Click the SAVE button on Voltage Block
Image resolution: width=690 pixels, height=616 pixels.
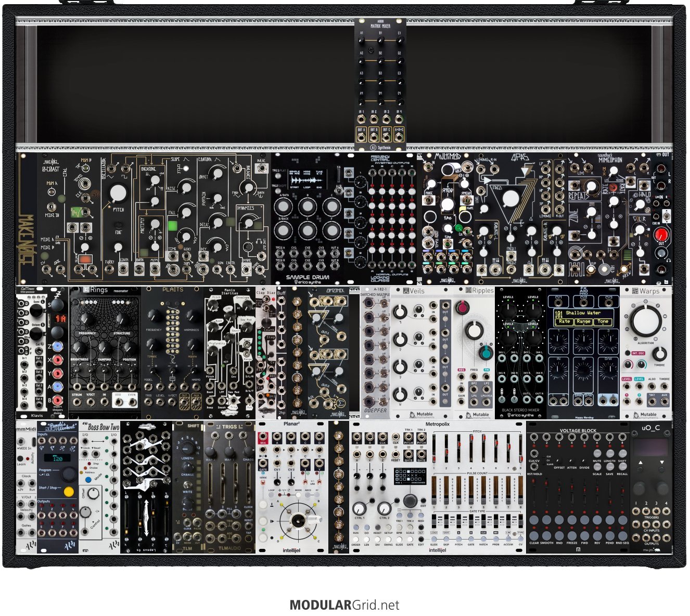pyautogui.click(x=609, y=467)
